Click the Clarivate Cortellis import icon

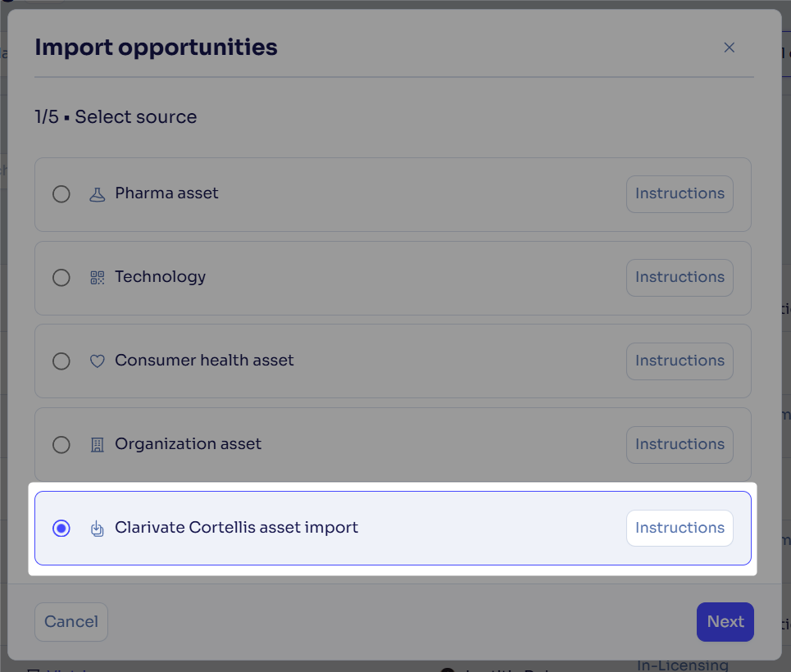point(98,529)
